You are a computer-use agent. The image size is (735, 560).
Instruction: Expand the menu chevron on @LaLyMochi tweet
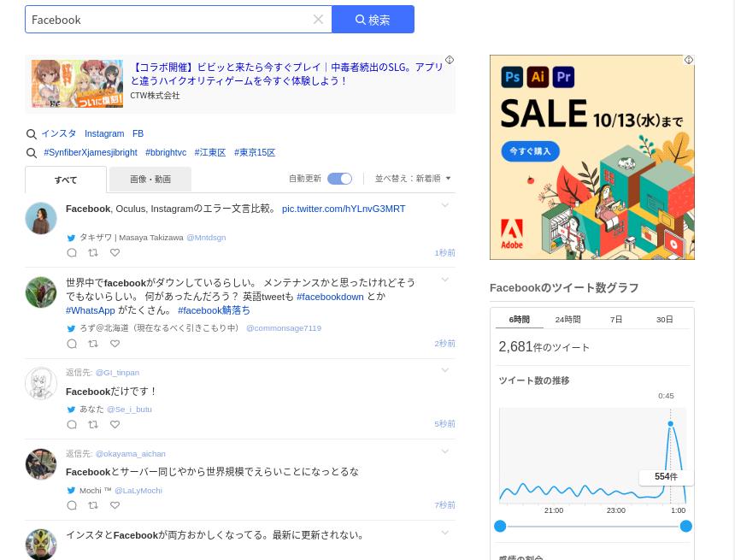click(444, 451)
